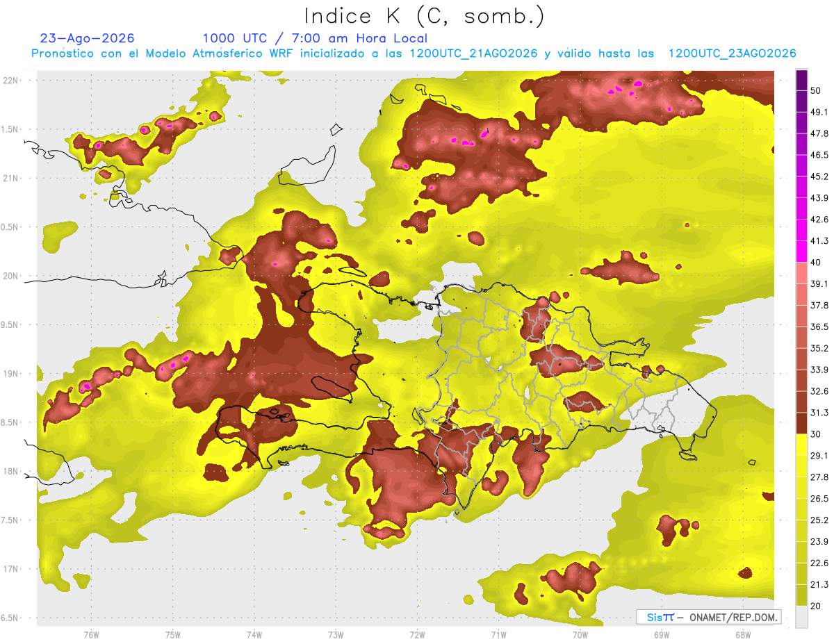The image size is (834, 644).
Task: Click the legend value "36.5"
Action: tap(819, 327)
